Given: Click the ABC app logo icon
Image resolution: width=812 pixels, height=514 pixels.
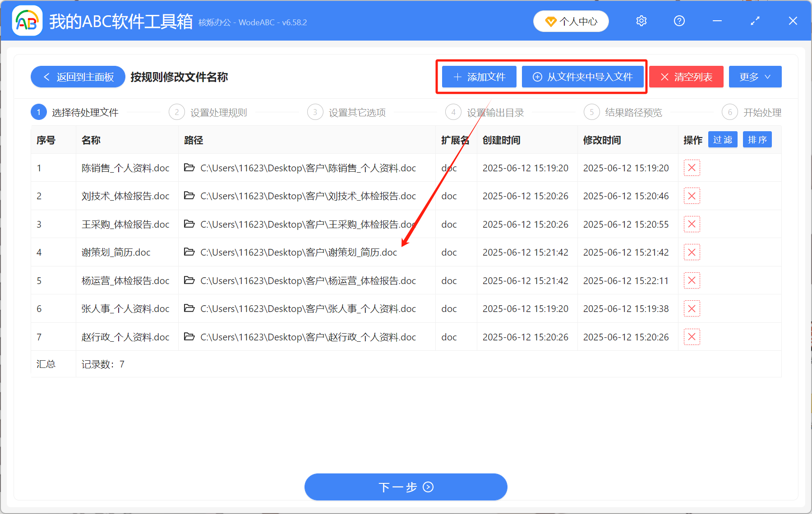Looking at the screenshot, I should pos(27,21).
